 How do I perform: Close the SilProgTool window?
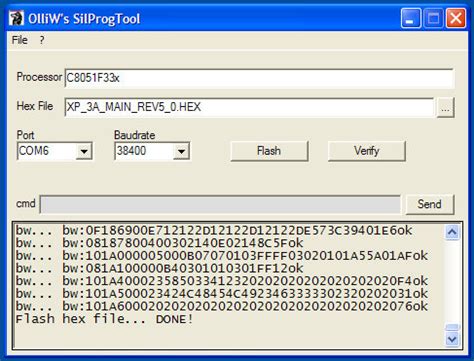pos(456,18)
